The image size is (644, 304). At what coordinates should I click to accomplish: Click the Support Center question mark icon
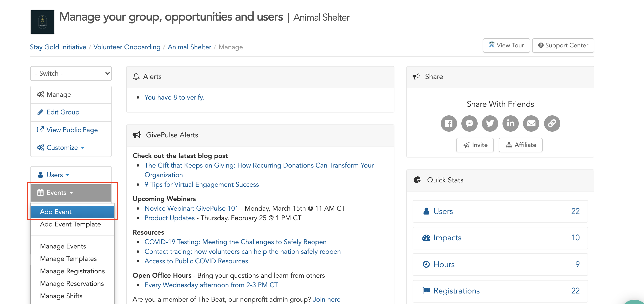click(x=541, y=45)
